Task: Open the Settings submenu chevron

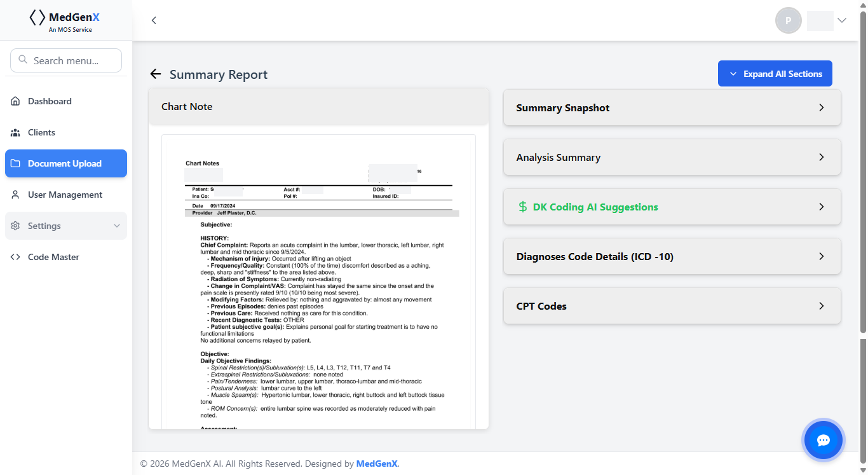Action: (116, 226)
